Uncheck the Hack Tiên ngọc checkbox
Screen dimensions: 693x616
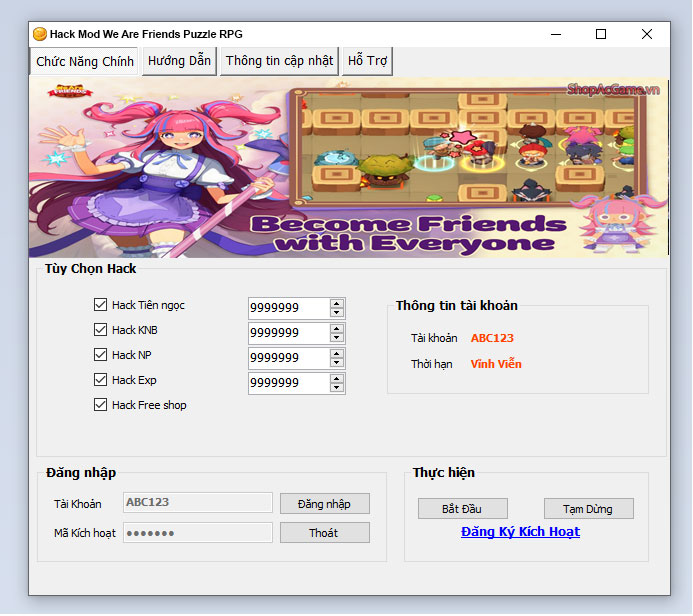(100, 304)
